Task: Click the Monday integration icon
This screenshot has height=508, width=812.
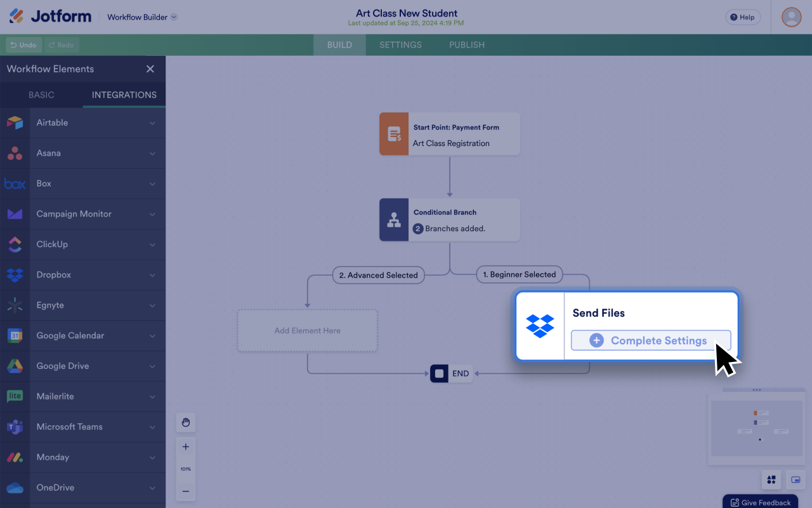Action: (15, 457)
